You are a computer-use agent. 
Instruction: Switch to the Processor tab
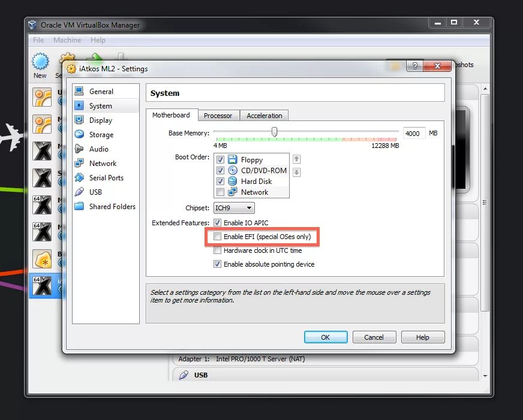(218, 116)
